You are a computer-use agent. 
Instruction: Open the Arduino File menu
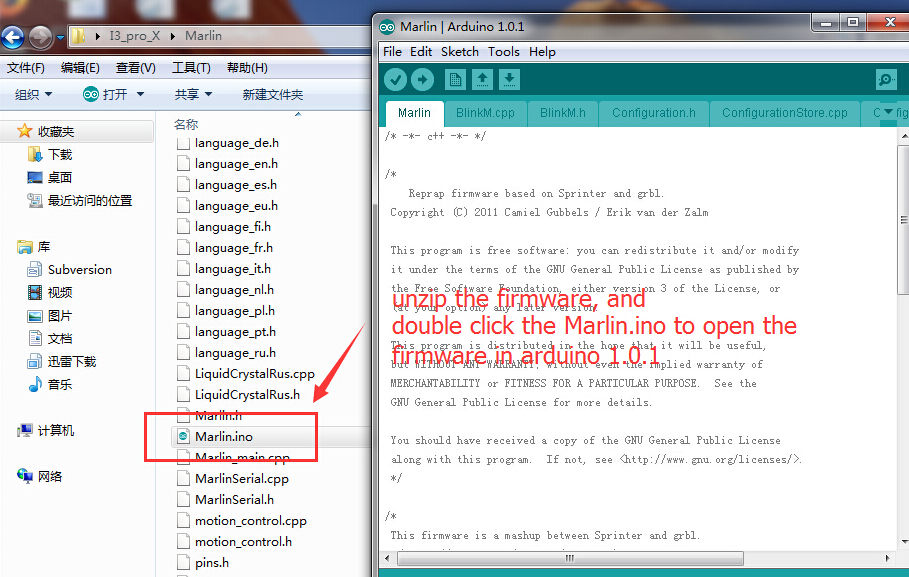click(x=392, y=52)
